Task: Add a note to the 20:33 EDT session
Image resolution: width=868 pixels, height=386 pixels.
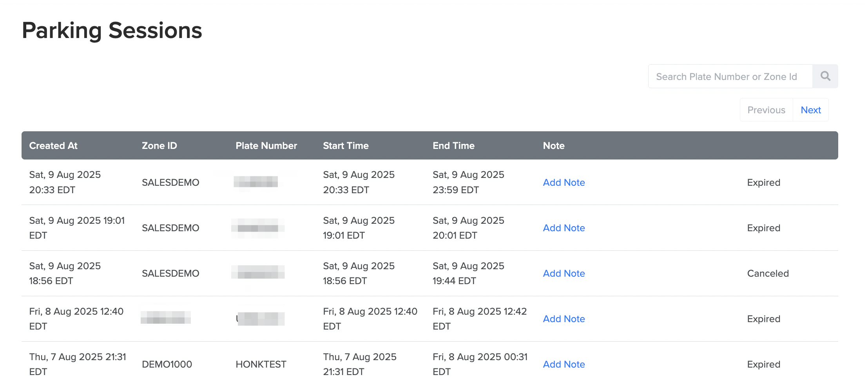Action: [x=564, y=183]
